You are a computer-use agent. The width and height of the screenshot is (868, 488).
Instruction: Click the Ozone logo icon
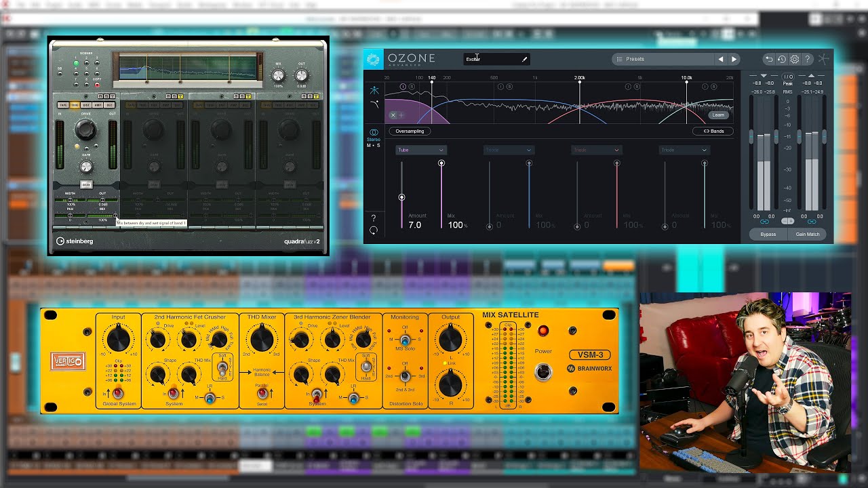tap(374, 59)
